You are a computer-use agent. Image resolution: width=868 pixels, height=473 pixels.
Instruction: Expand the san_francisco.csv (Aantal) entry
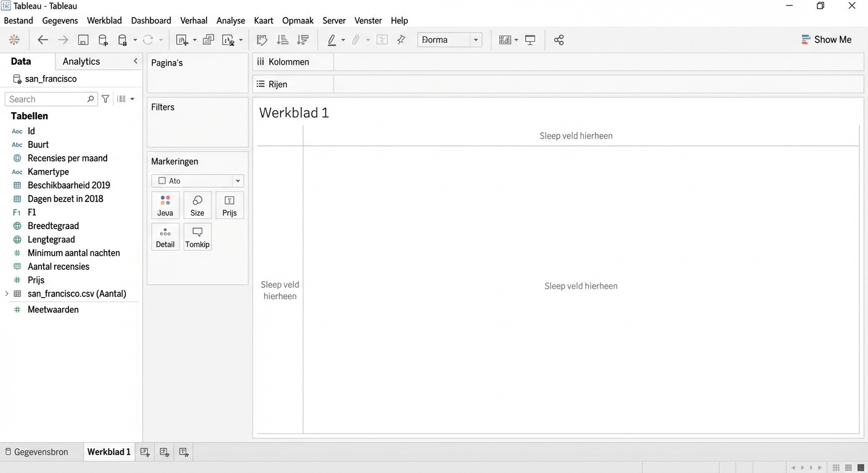pos(6,294)
